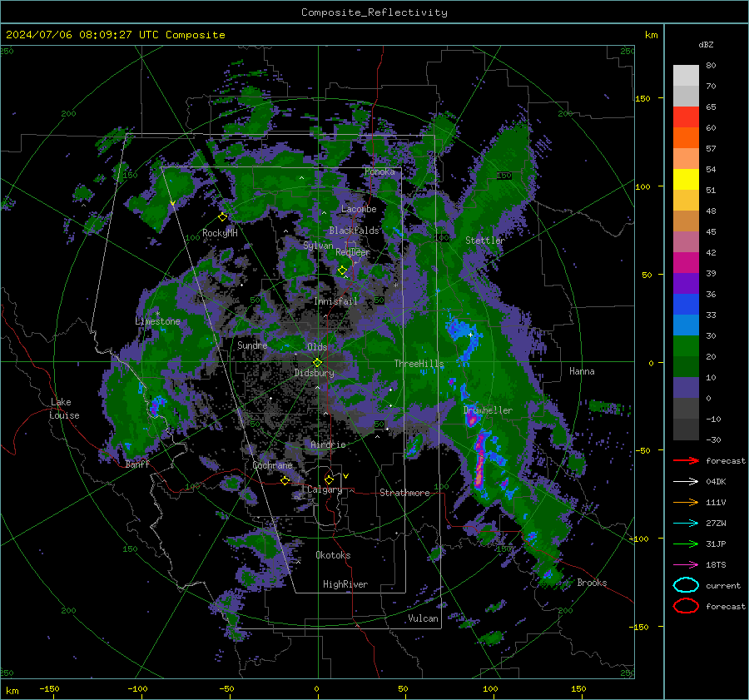
Task: Click the Brooks city label
Action: click(x=592, y=583)
